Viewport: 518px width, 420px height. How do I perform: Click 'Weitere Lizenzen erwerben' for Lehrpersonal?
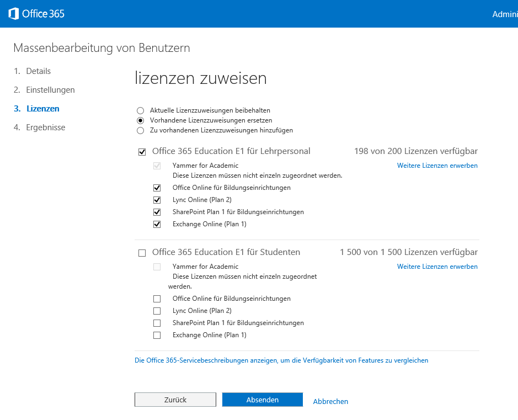tap(437, 166)
